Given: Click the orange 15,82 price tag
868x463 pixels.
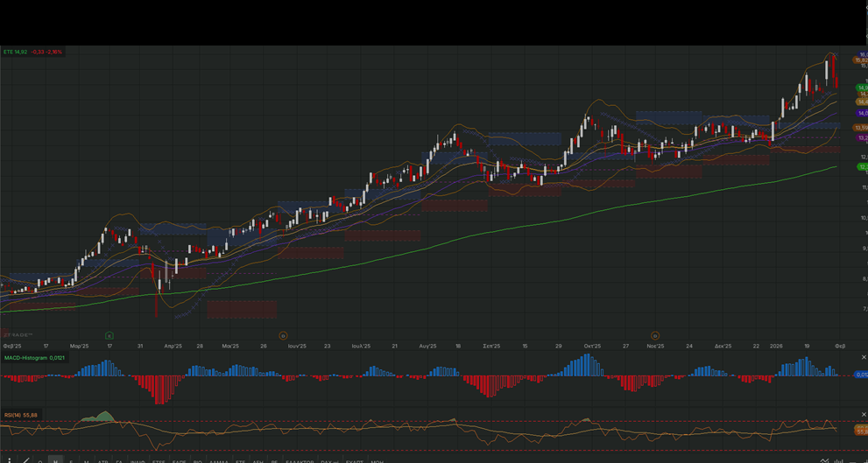Looking at the screenshot, I should point(861,60).
